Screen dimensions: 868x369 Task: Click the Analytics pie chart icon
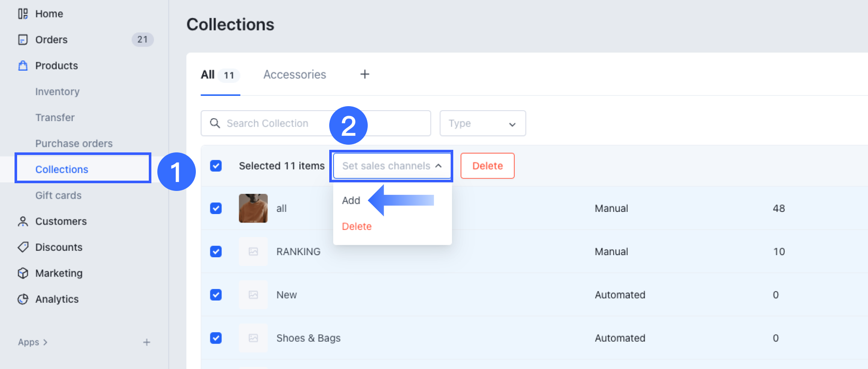23,299
